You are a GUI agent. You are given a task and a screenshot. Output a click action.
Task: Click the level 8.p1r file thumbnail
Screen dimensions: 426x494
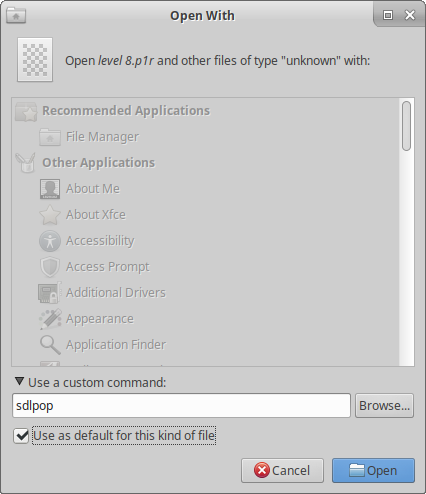tap(35, 60)
